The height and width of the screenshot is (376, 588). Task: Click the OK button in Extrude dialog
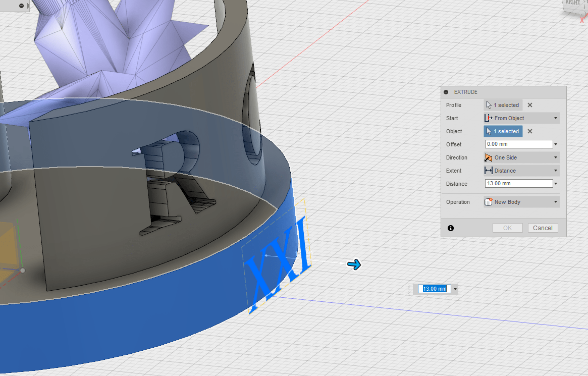(507, 228)
